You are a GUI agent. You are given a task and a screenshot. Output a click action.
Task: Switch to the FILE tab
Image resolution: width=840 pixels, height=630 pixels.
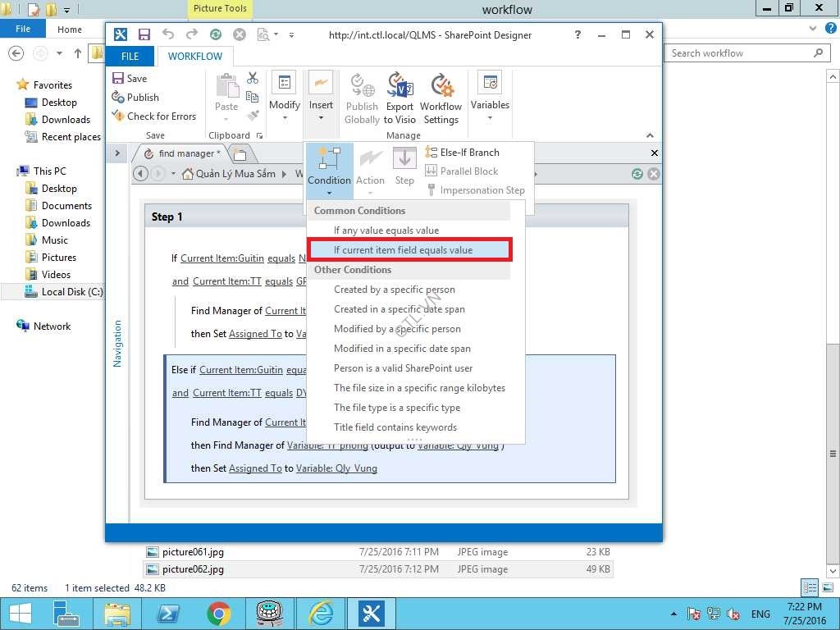130,57
